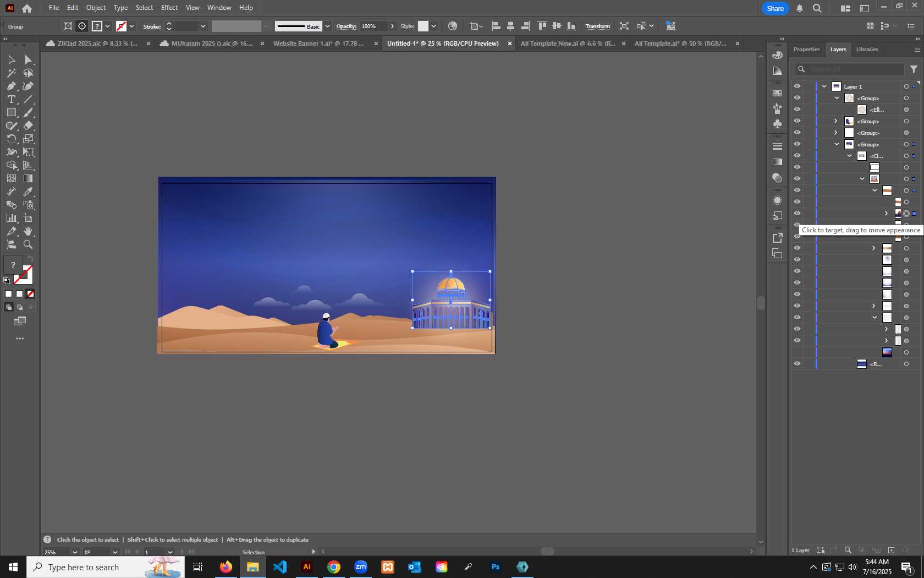
Task: Switch to the Libraries tab
Action: click(x=867, y=50)
